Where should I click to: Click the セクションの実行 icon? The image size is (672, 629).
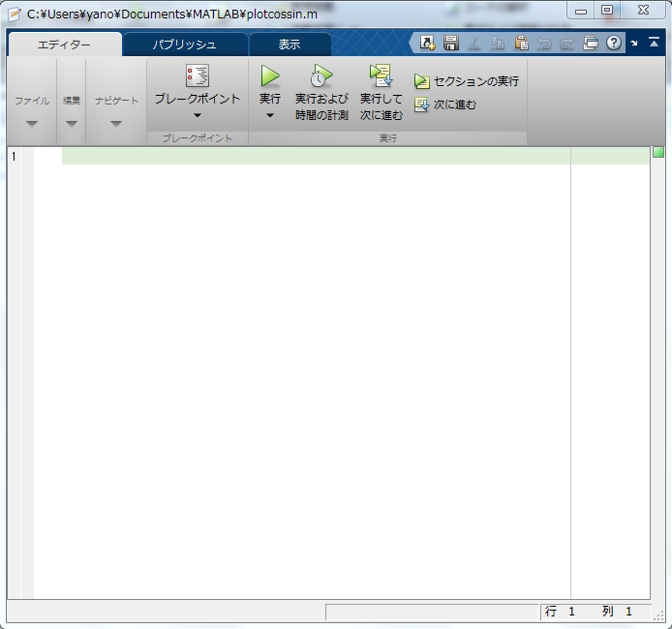[422, 81]
